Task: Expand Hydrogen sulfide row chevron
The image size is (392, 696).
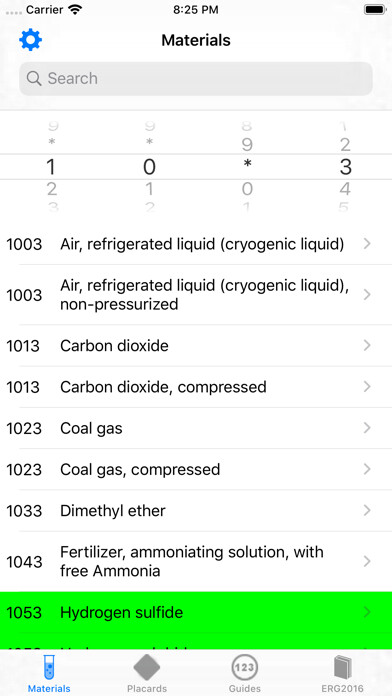Action: click(x=367, y=613)
